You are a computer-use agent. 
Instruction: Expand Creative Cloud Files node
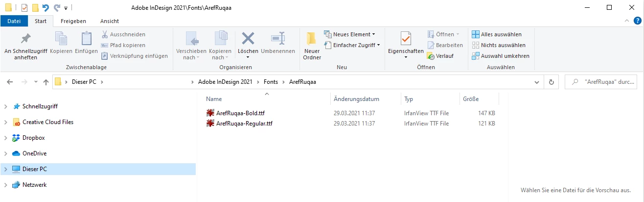6,122
